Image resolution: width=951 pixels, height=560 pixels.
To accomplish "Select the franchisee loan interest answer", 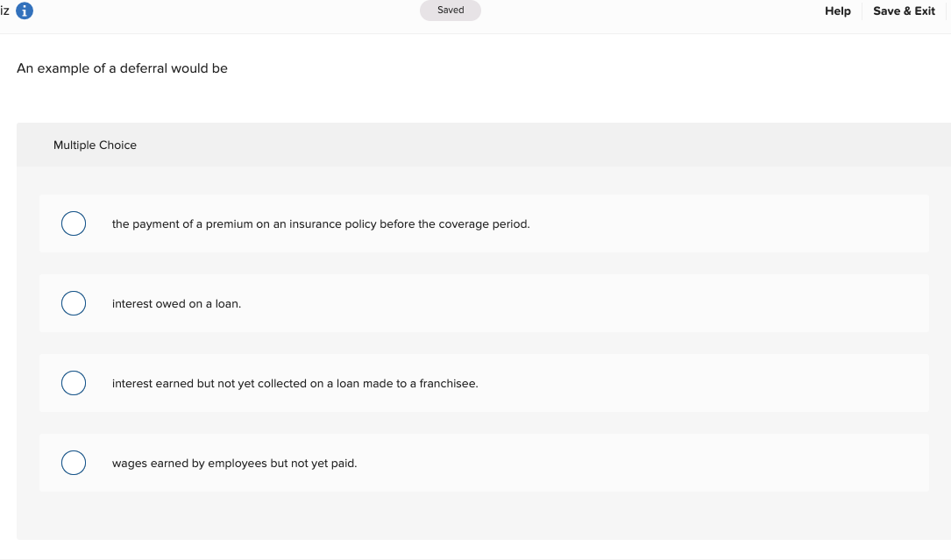I will click(x=74, y=383).
